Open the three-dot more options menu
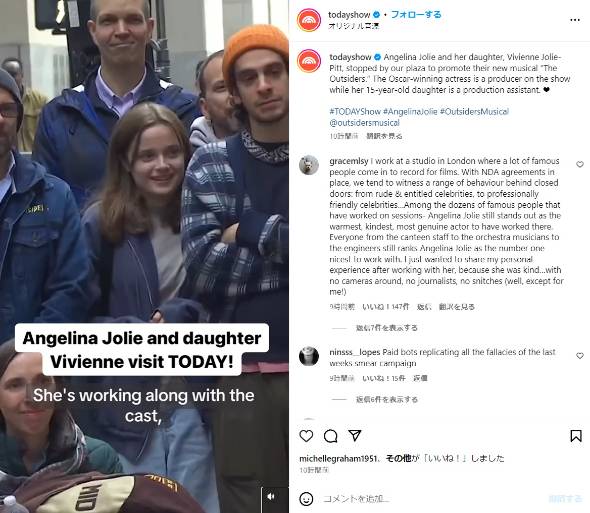Screen dimensions: 590x513 575,20
